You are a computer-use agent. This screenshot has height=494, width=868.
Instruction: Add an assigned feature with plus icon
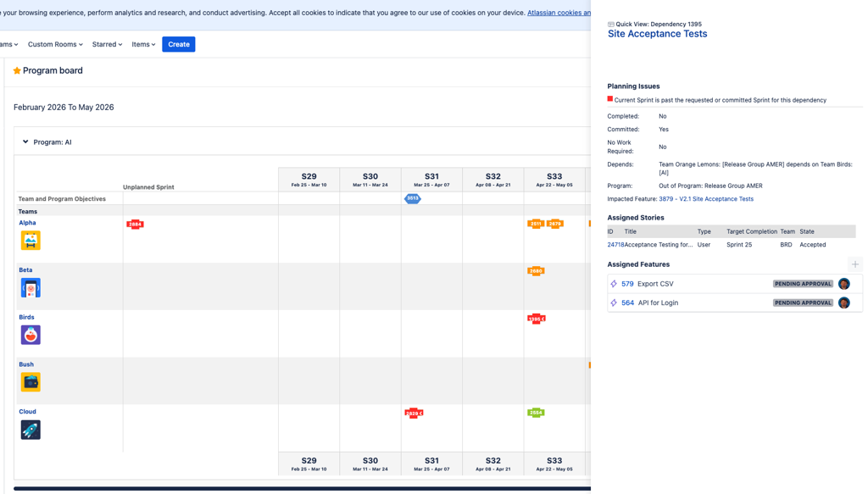coord(855,264)
